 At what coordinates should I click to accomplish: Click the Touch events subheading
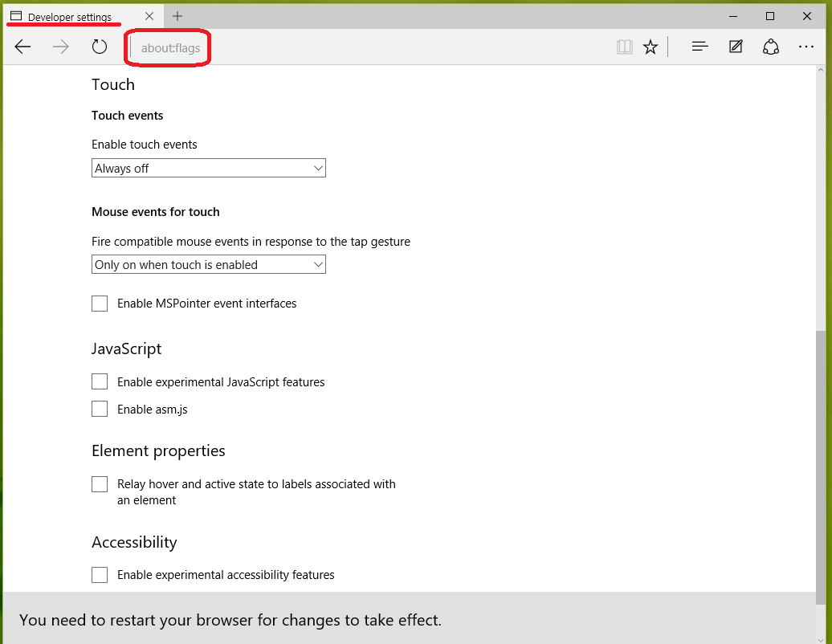[x=128, y=116]
